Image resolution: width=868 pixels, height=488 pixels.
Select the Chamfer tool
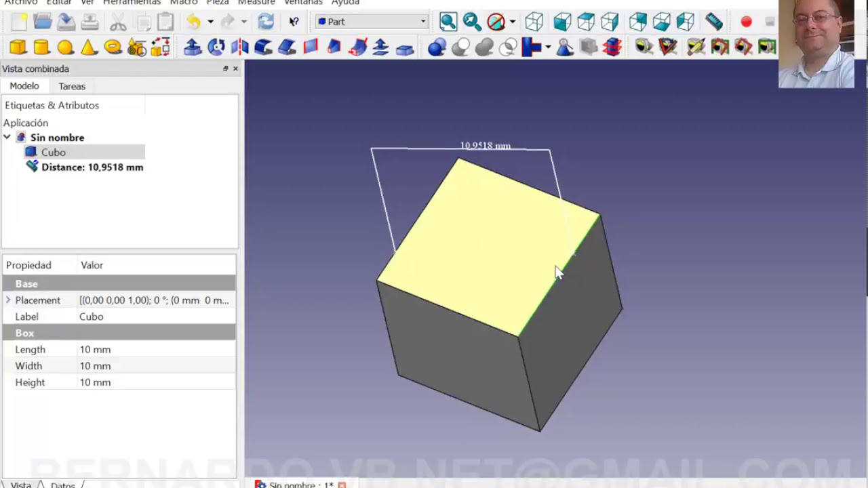[288, 47]
